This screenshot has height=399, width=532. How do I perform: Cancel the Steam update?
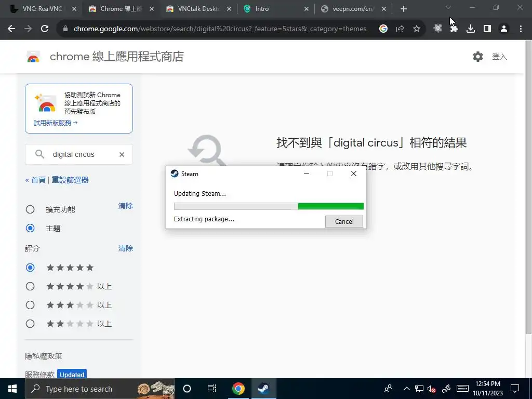point(344,221)
